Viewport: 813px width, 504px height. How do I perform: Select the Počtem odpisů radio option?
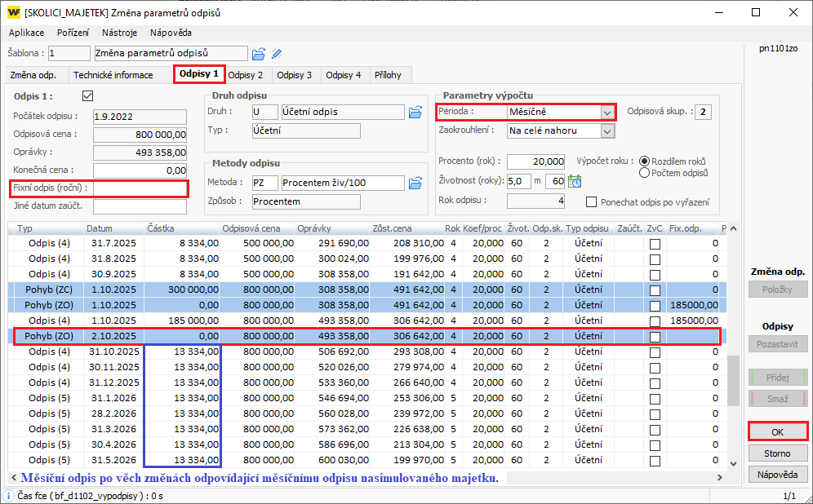coord(645,173)
